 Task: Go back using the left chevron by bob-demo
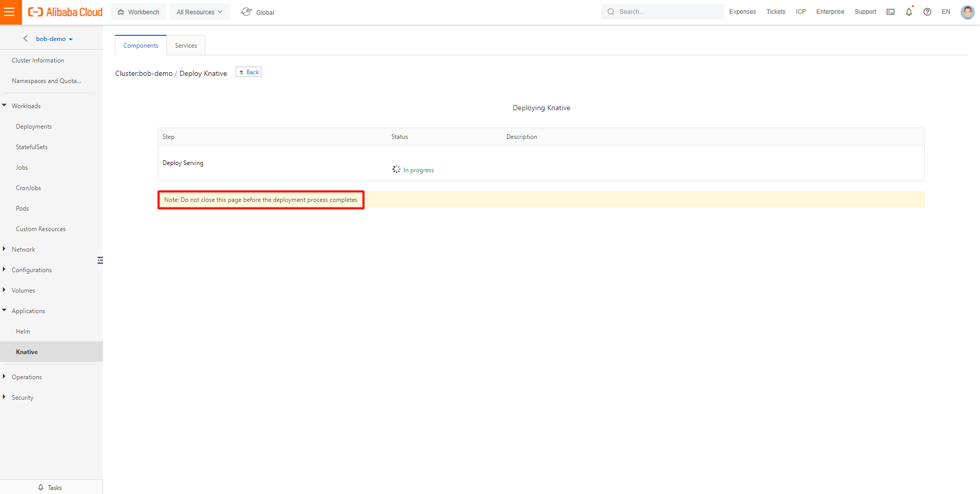pyautogui.click(x=26, y=38)
